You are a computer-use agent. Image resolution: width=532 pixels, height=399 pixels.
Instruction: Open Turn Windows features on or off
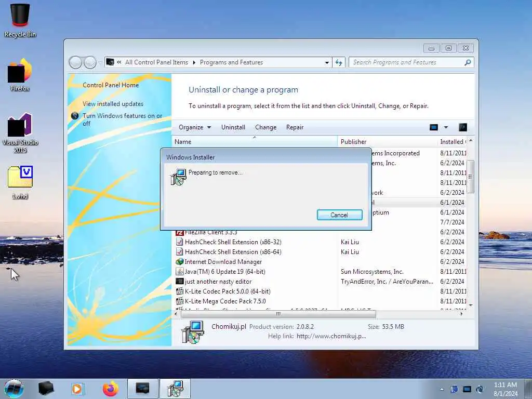click(x=123, y=119)
